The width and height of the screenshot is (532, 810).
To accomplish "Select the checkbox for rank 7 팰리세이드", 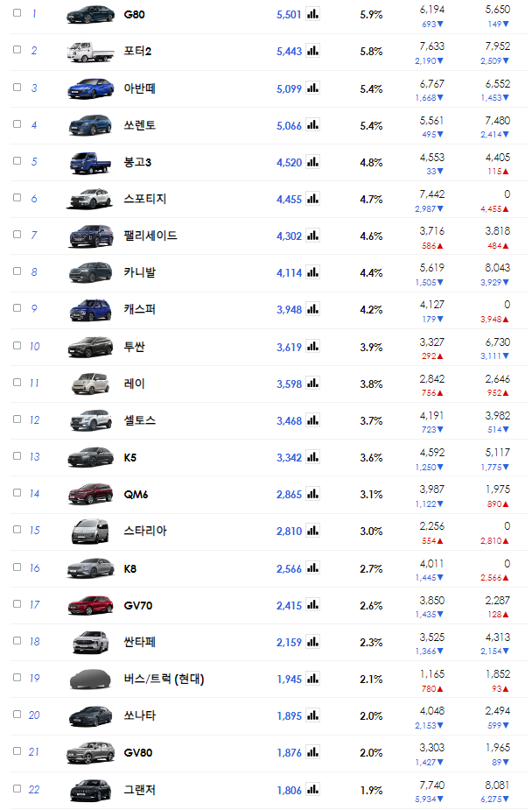I will tap(17, 234).
